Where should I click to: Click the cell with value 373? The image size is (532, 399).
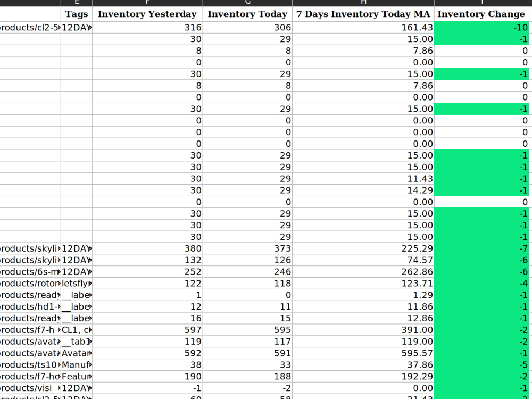pos(247,248)
